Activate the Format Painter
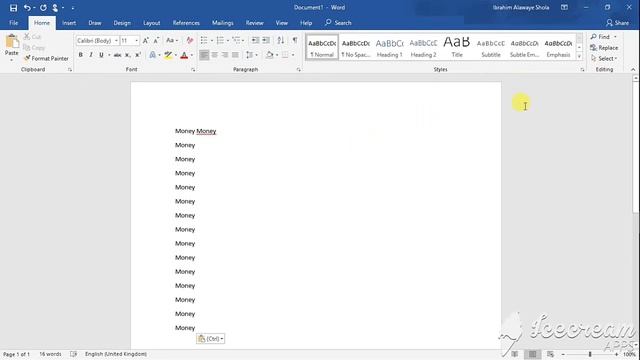The image size is (640, 360). 46,58
